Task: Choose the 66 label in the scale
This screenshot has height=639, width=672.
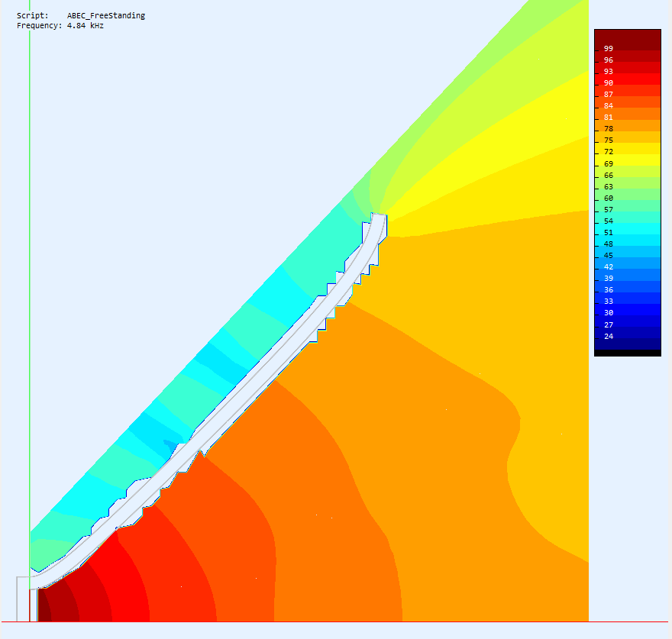Action: 608,176
